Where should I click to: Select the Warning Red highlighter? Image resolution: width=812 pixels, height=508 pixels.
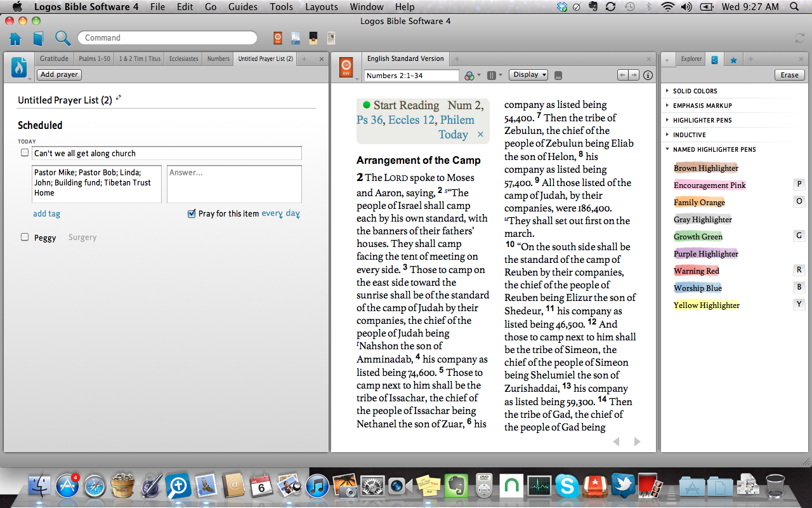point(696,271)
